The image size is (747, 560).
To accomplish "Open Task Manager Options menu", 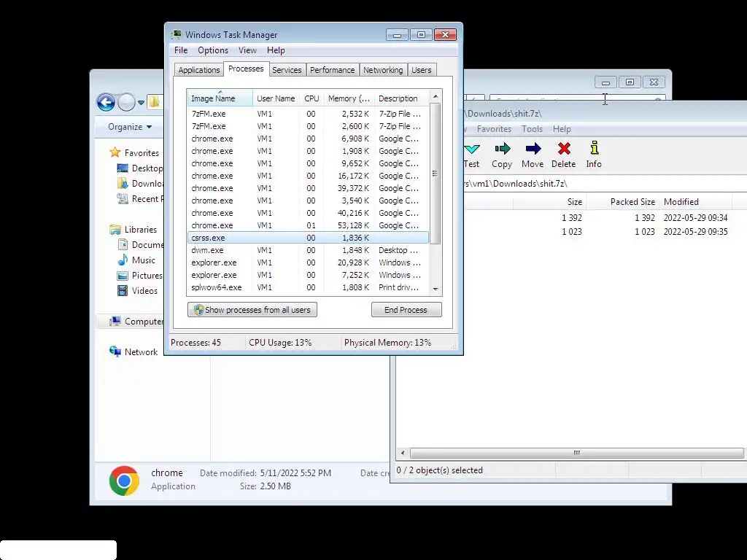I will tap(213, 50).
